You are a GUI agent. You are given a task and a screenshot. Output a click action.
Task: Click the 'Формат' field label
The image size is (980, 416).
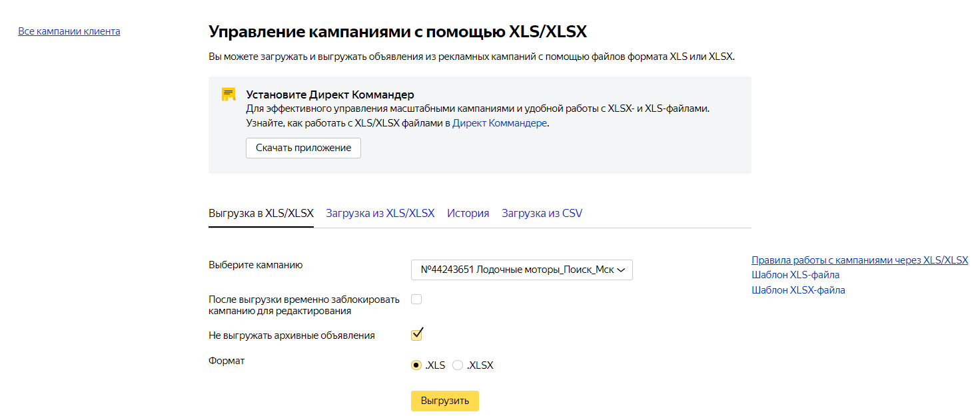[x=227, y=361]
